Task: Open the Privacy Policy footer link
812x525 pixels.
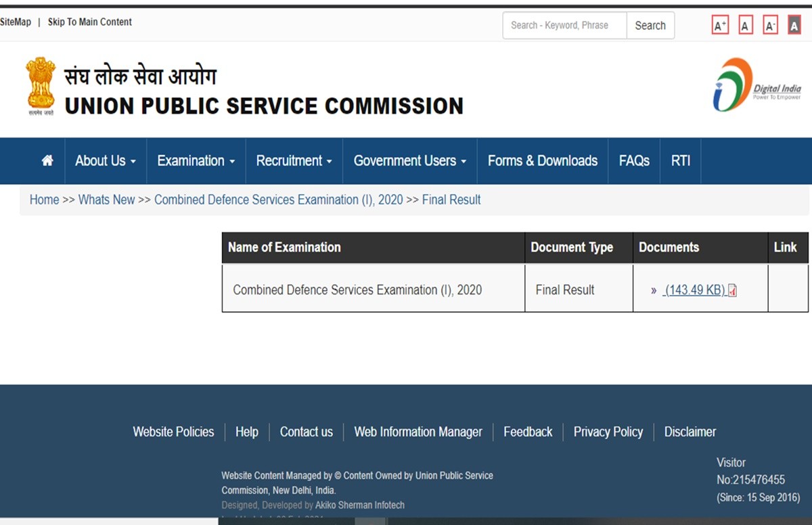Action: [x=608, y=432]
